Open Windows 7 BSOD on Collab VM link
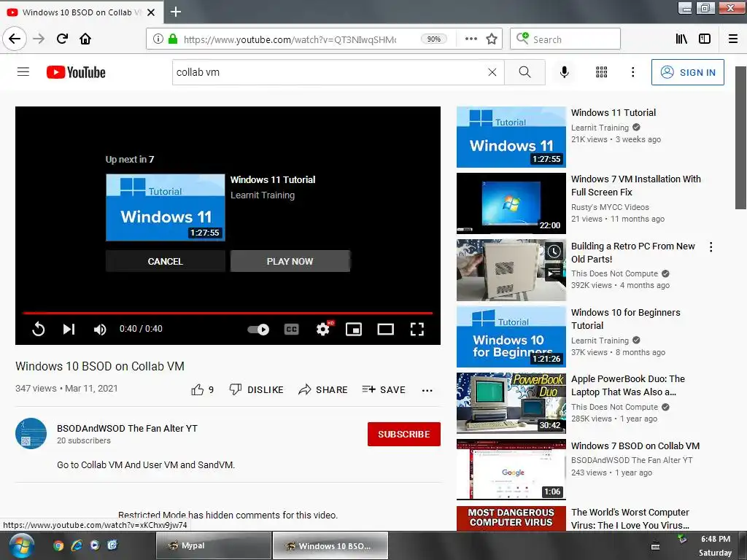The image size is (747, 560). [x=635, y=446]
